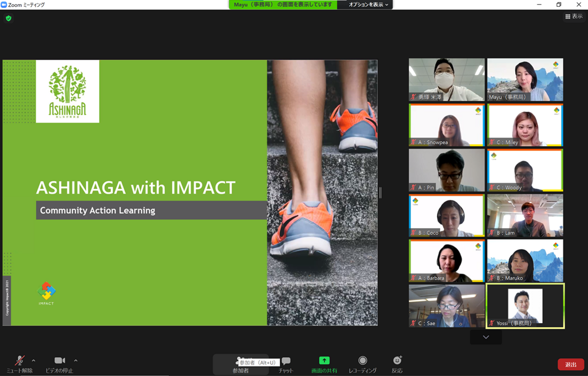Stop video with the camera icon

point(60,360)
